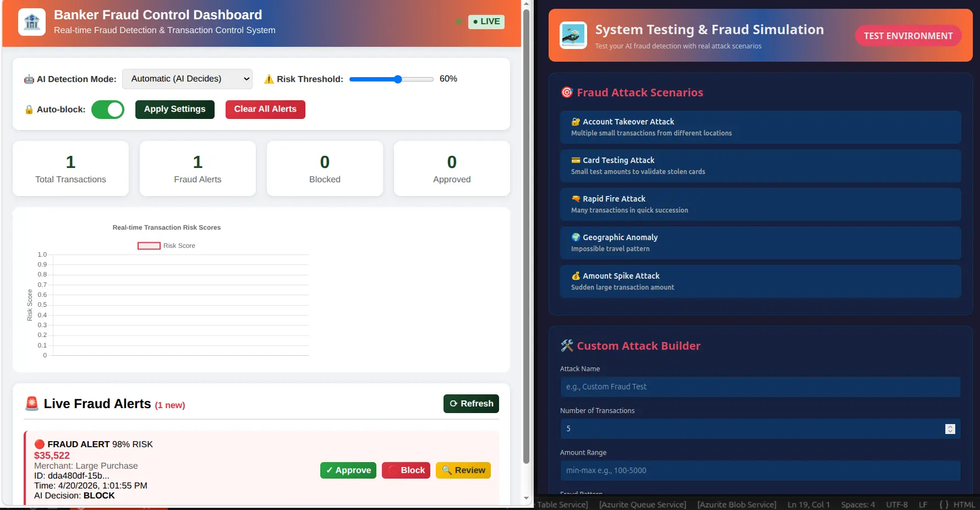Image resolution: width=980 pixels, height=510 pixels.
Task: Click the transaction ID dda480df-15b... text
Action: pyautogui.click(x=72, y=476)
